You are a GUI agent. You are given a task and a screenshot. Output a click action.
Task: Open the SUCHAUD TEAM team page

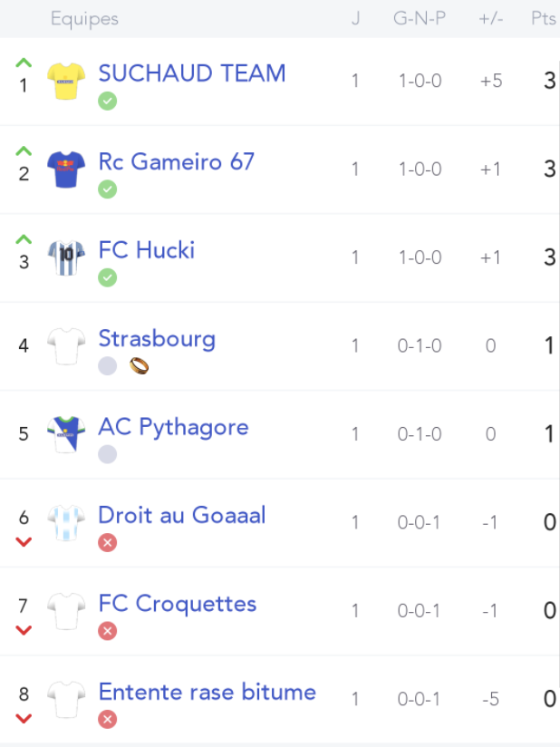pyautogui.click(x=192, y=73)
